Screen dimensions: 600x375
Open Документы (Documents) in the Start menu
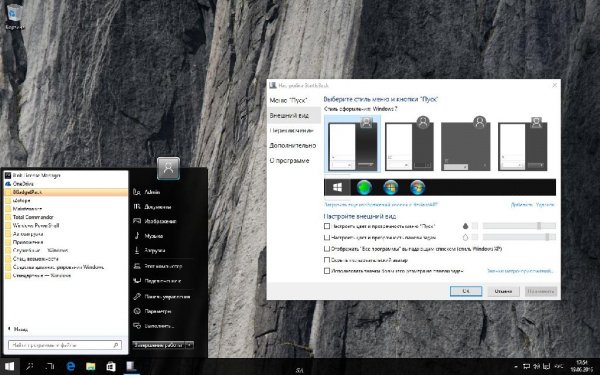pyautogui.click(x=157, y=207)
